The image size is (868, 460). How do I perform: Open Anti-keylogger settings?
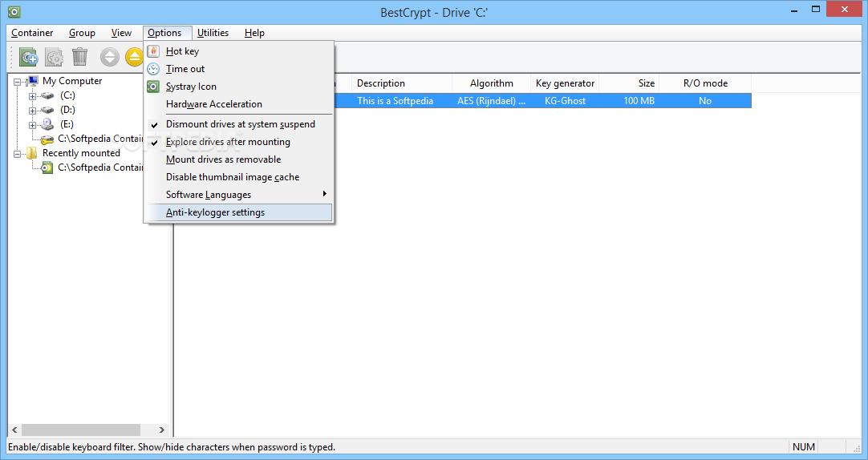(239, 213)
